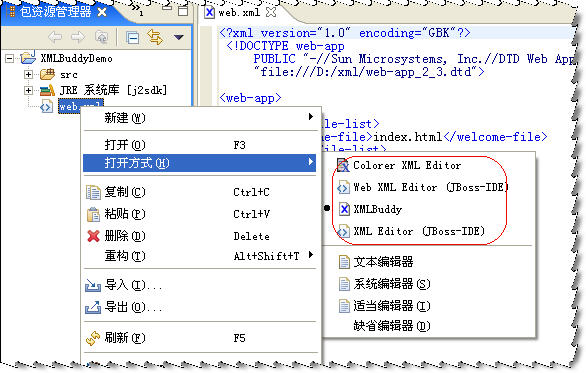The width and height of the screenshot is (586, 373).
Task: Click the yellow refresh arrows icon
Action: (93, 338)
